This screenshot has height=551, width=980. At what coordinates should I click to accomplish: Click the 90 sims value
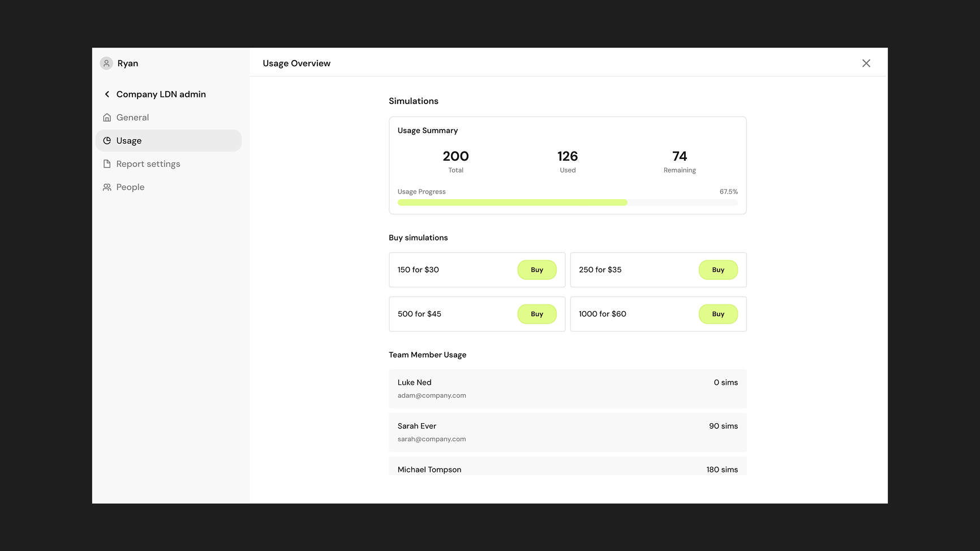(x=724, y=426)
